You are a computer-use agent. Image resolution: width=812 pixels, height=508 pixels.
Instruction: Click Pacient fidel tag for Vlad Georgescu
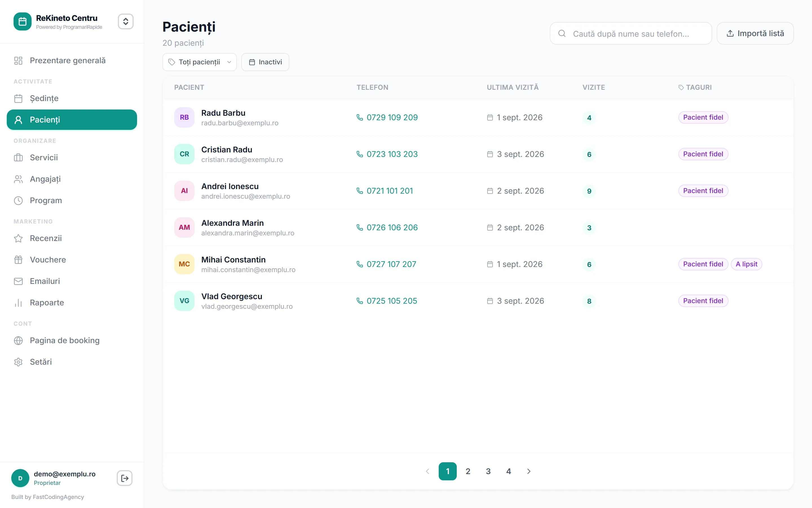click(x=703, y=301)
